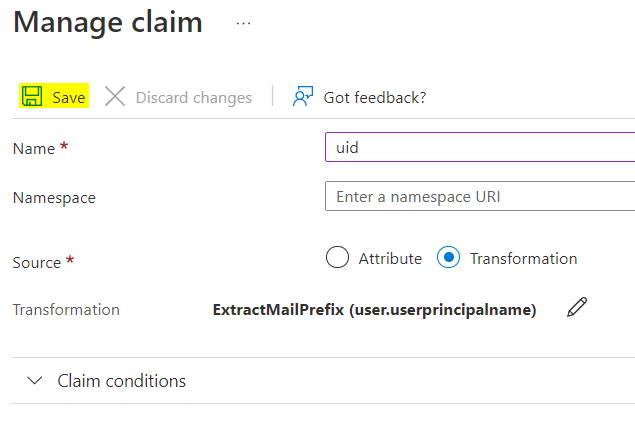635x428 pixels.
Task: Focus the Name field containing uid
Action: 480,147
